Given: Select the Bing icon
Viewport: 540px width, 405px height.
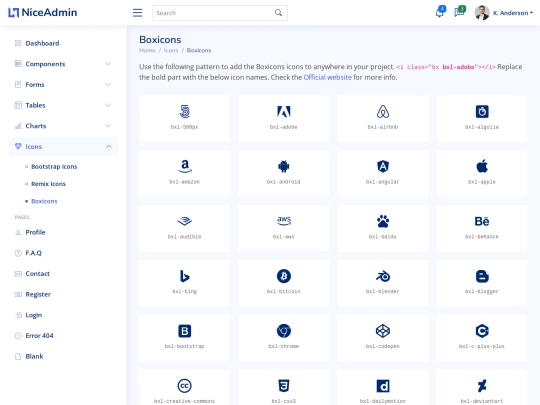Looking at the screenshot, I should [185, 276].
